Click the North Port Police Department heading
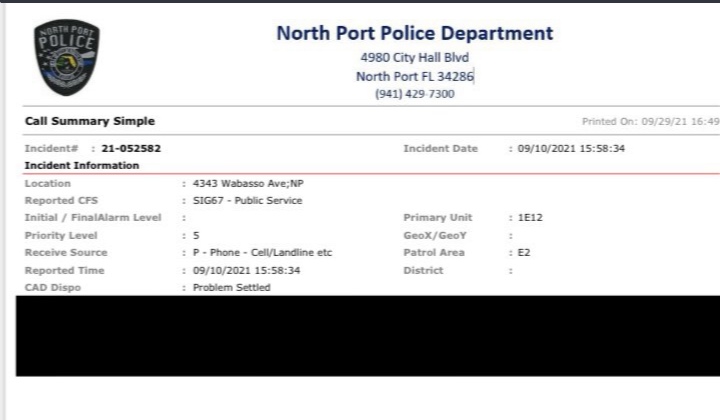 (414, 33)
